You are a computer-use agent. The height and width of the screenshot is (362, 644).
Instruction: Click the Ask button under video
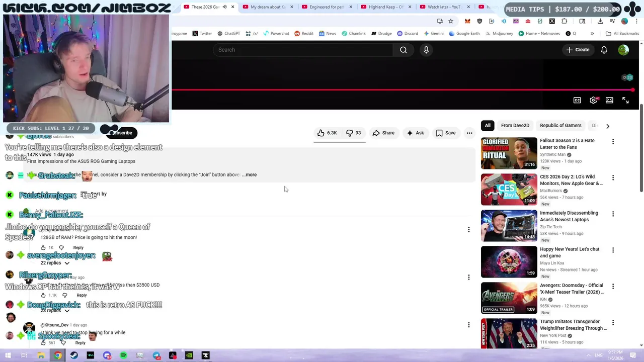(415, 133)
